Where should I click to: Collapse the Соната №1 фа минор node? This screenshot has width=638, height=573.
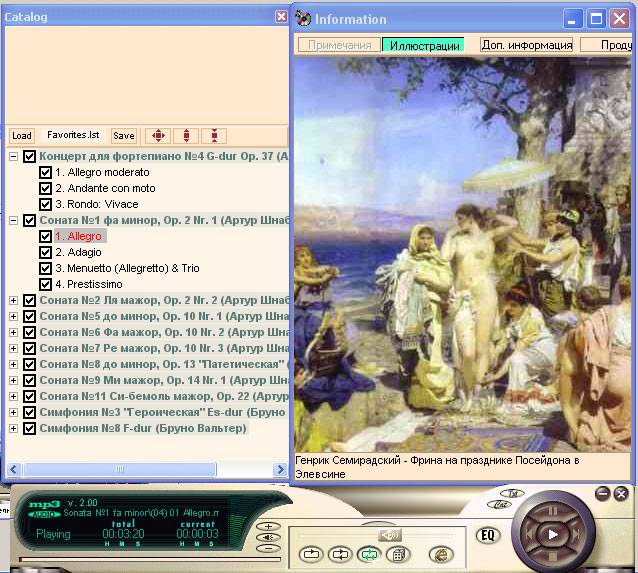(13, 220)
